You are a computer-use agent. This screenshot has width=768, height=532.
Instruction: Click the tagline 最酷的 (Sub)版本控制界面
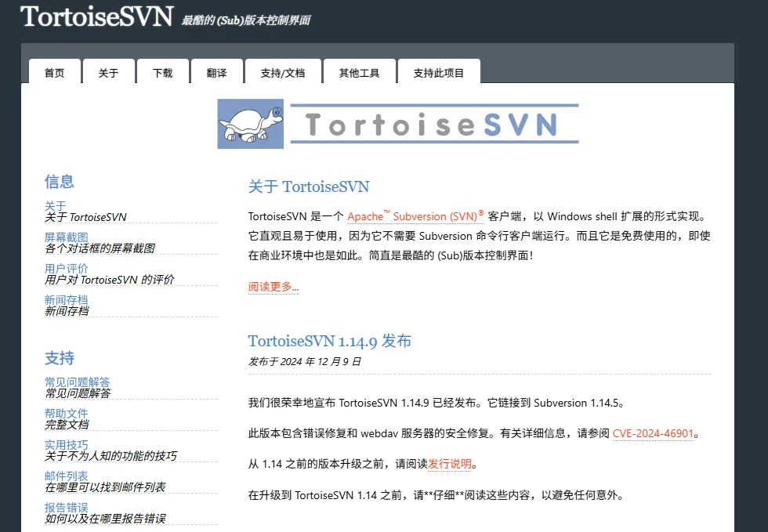[x=246, y=20]
